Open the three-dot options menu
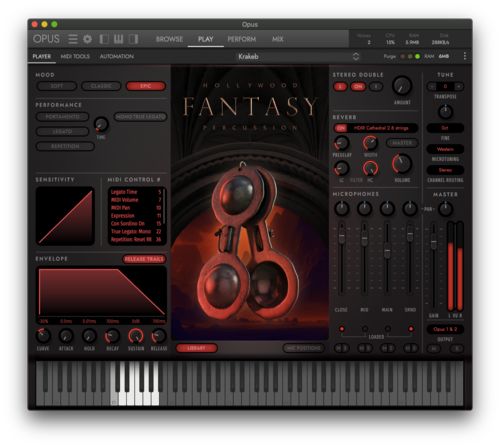The image size is (500, 447). pyautogui.click(x=465, y=56)
